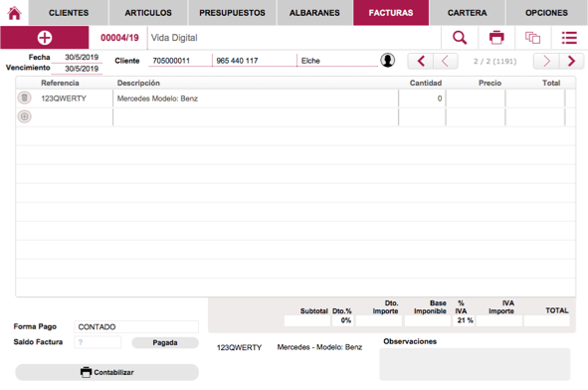This screenshot has width=588, height=390.
Task: Open the search magnifier icon
Action: 460,38
